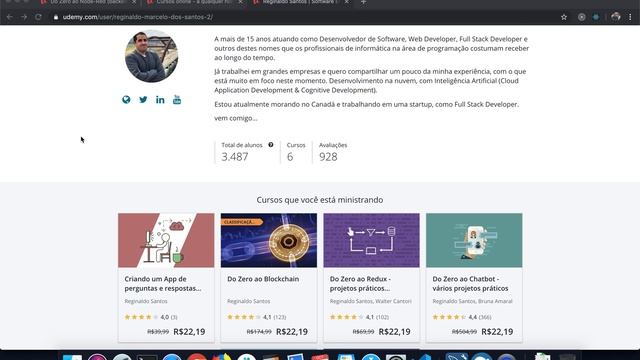Screen dimensions: 640x360
Task: Open 'Criando um App de perguntas e respostas' title
Action: (x=163, y=284)
